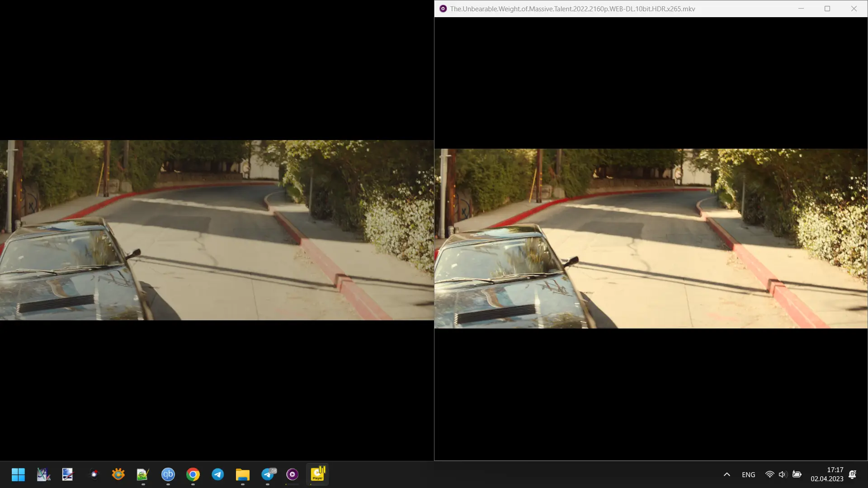Open the ENG input language switcher
Screen dimensions: 868x488
coord(748,474)
